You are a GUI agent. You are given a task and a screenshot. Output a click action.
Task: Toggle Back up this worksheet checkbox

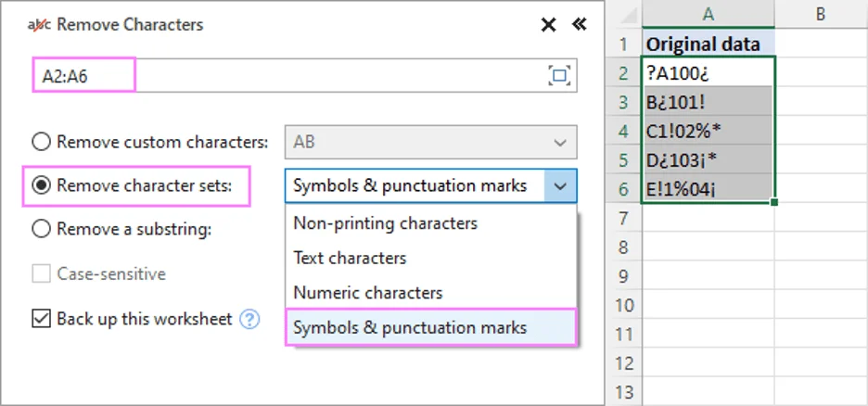(x=42, y=319)
